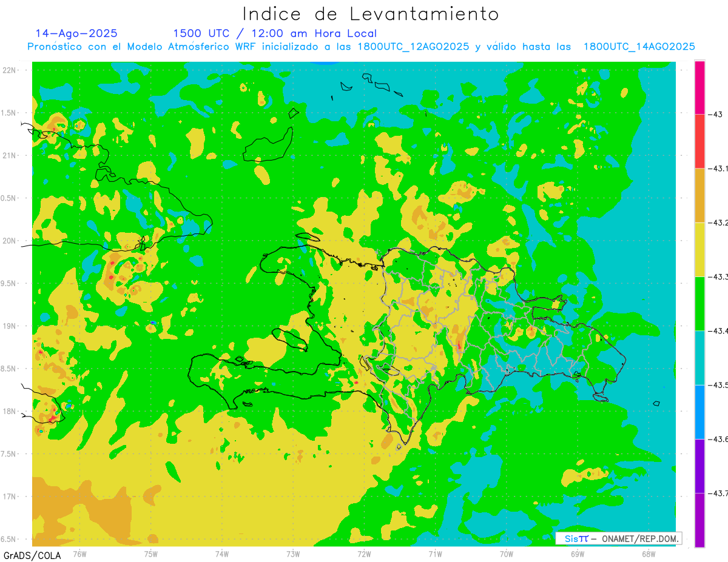Click the "18N" latitude label

(x=10, y=411)
